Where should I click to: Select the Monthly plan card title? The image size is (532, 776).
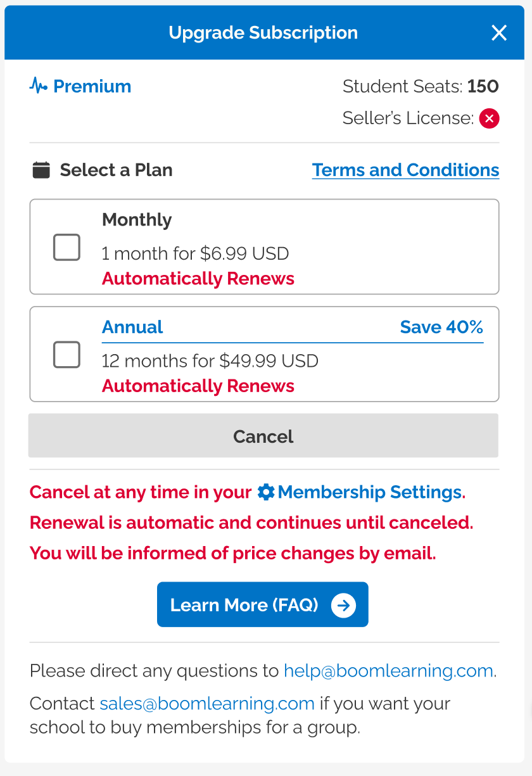pyautogui.click(x=137, y=220)
